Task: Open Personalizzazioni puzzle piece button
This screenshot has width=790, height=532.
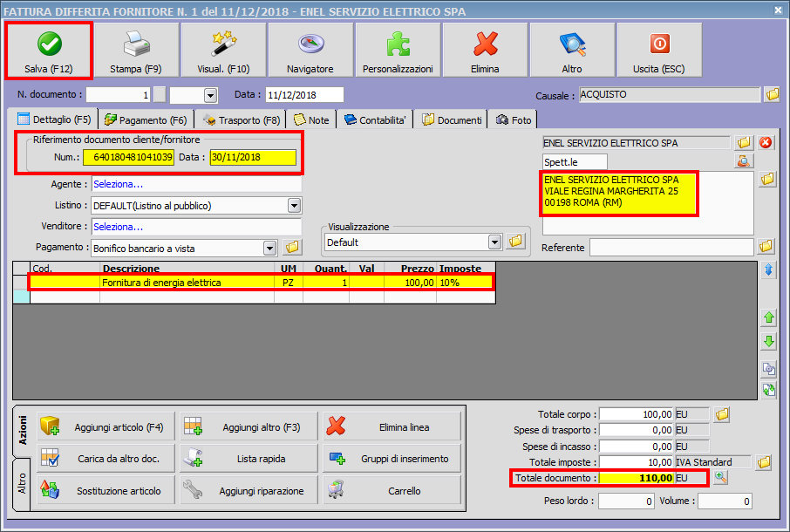Action: pos(398,51)
